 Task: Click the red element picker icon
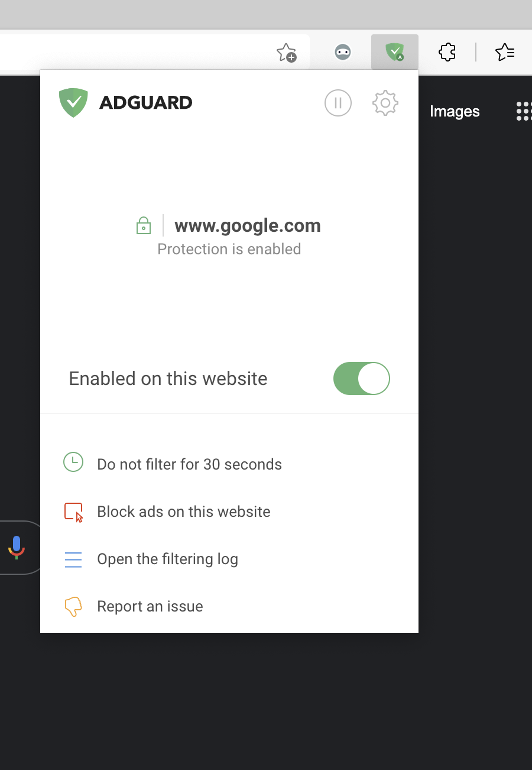(73, 511)
